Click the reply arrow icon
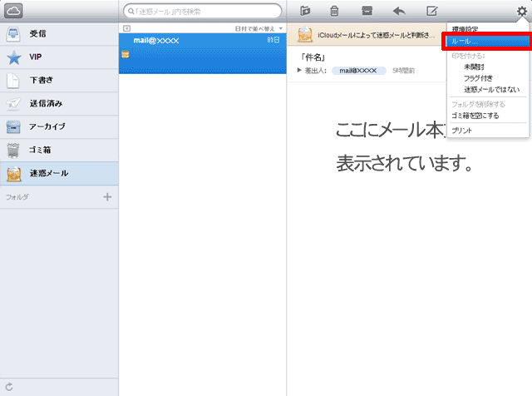The height and width of the screenshot is (396, 532). [399, 11]
